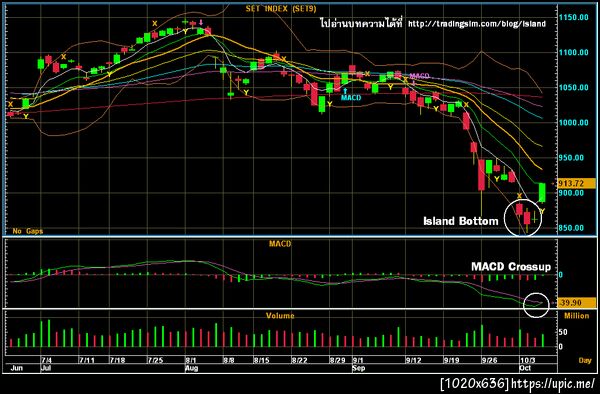Select the 900.00 price axis label

pyautogui.click(x=571, y=193)
